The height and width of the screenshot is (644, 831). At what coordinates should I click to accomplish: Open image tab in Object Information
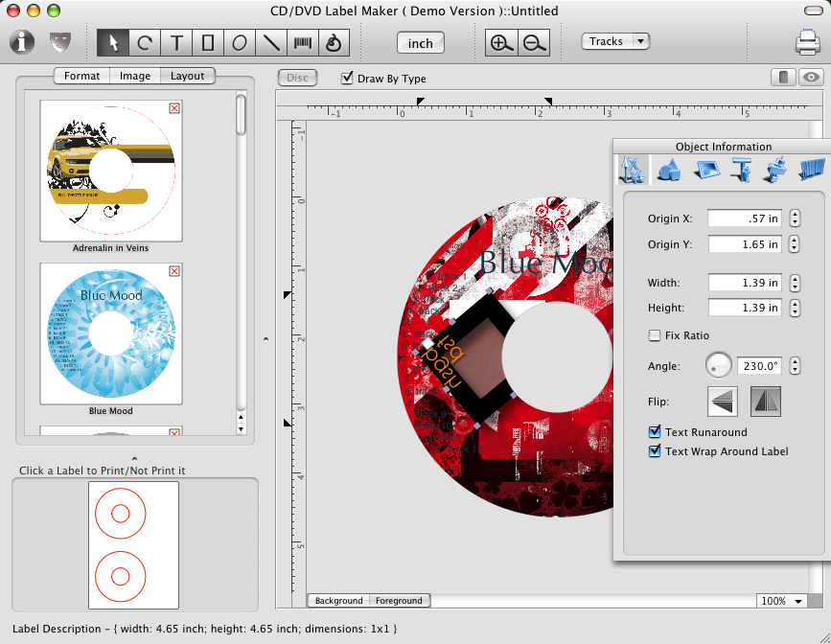(x=706, y=170)
